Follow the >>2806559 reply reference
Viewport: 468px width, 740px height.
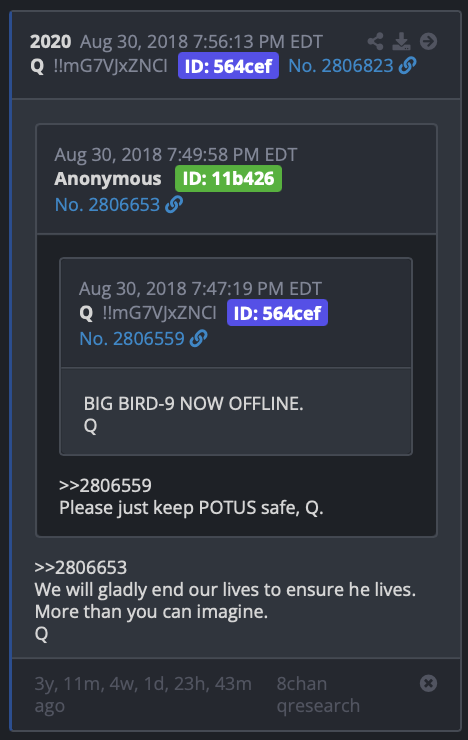105,485
